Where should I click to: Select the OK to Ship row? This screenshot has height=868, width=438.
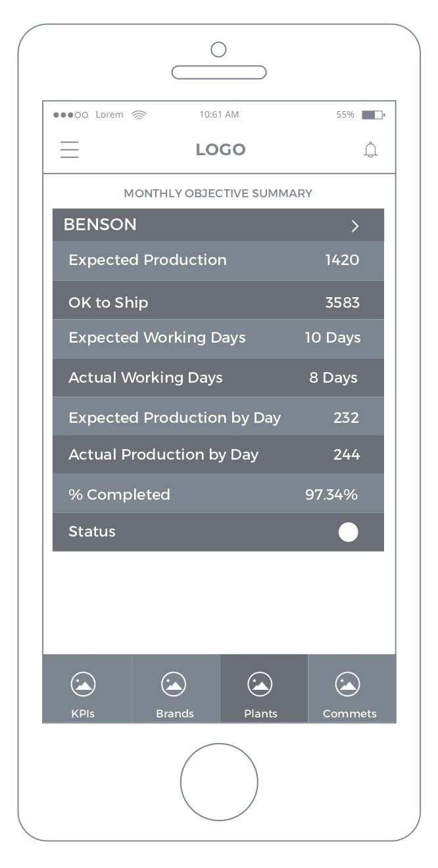tap(218, 302)
